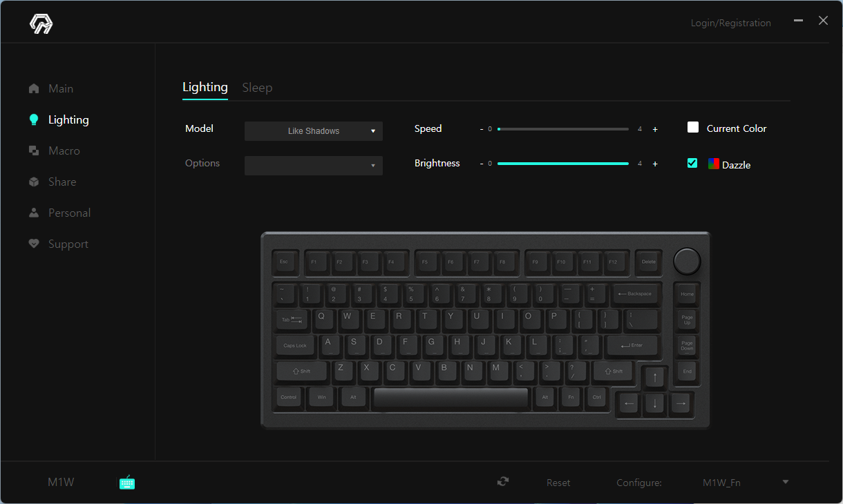843x504 pixels.
Task: Click the Brightness slider track
Action: pyautogui.click(x=563, y=164)
